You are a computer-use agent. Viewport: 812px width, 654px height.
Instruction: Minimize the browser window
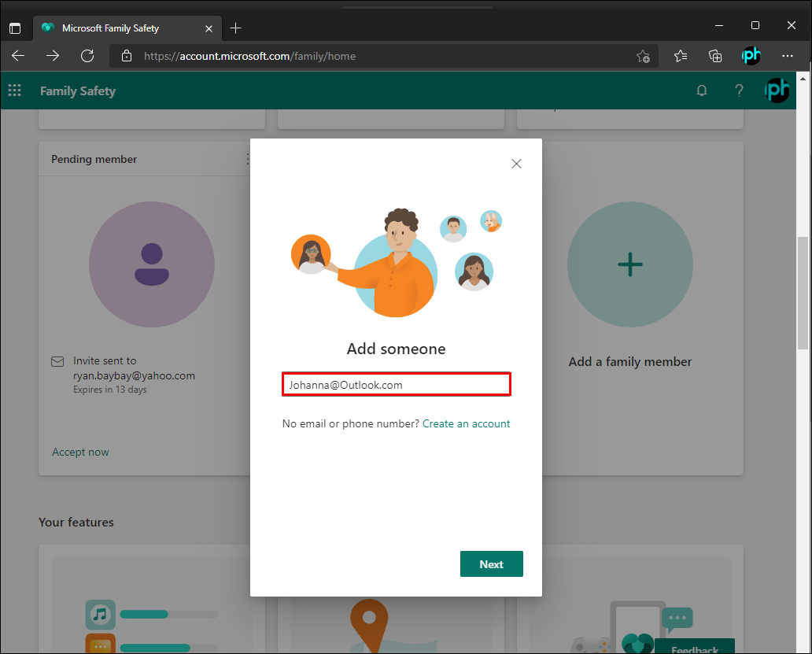719,25
